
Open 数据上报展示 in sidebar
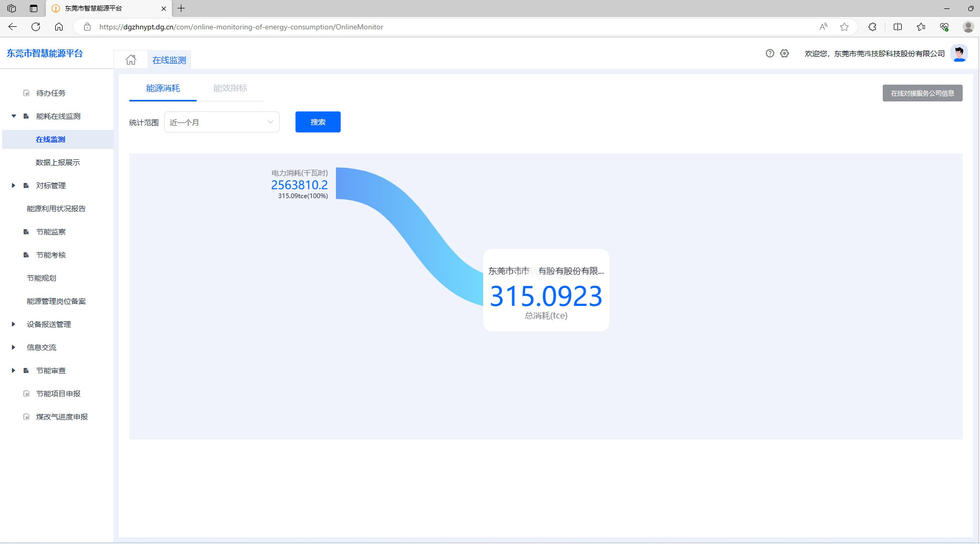point(58,162)
